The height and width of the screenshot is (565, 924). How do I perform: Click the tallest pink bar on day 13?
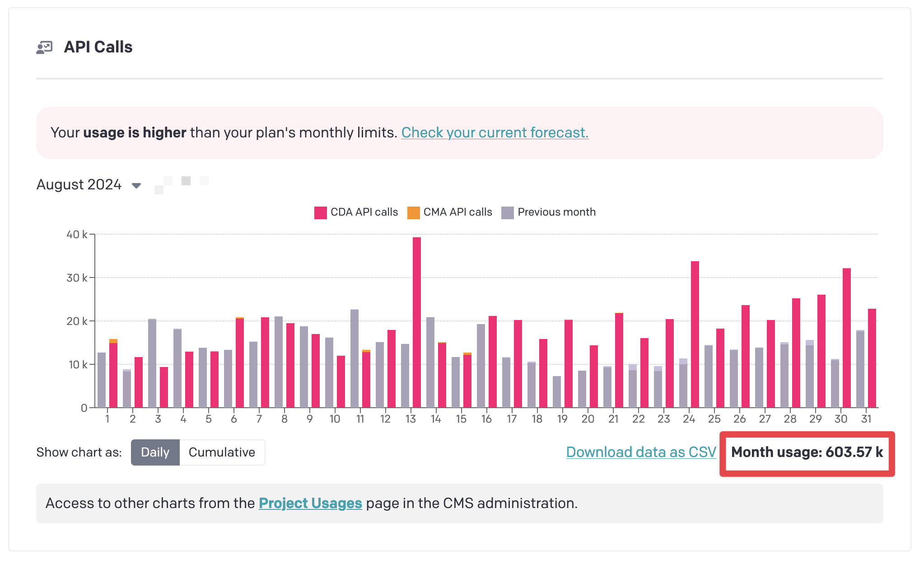tap(416, 322)
